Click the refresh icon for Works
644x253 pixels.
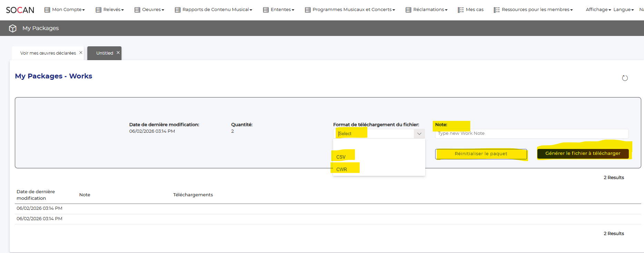625,78
